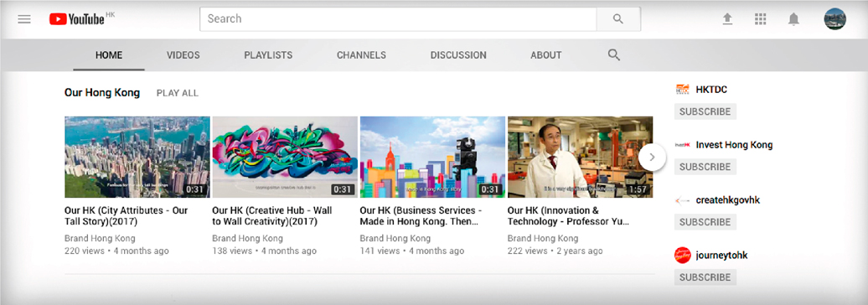Image resolution: width=868 pixels, height=305 pixels.
Task: Open the professor in lab video thumbnail
Action: 580,158
